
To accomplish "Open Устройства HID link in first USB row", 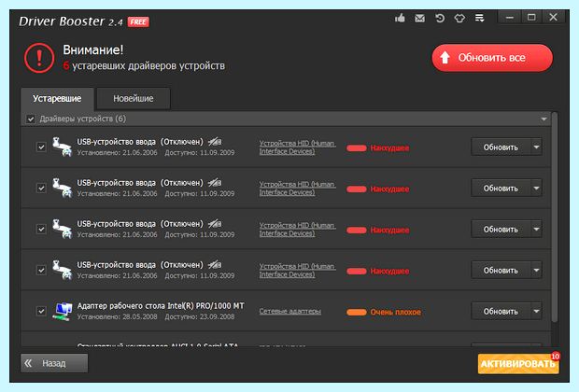I will [x=298, y=147].
